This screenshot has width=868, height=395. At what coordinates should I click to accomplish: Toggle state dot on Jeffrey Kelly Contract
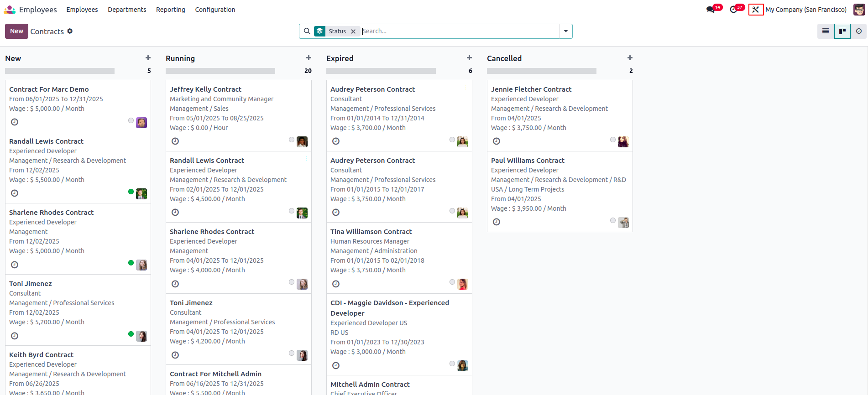[292, 140]
